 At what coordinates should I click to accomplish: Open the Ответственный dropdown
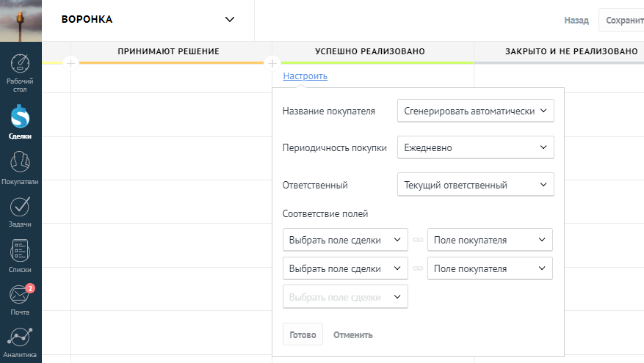[475, 185]
